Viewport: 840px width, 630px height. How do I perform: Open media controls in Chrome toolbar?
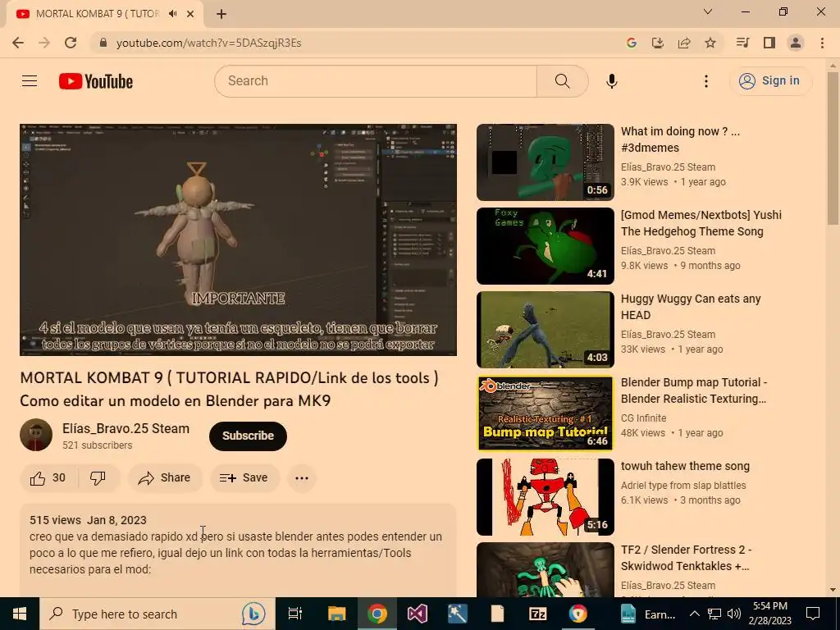pyautogui.click(x=742, y=43)
